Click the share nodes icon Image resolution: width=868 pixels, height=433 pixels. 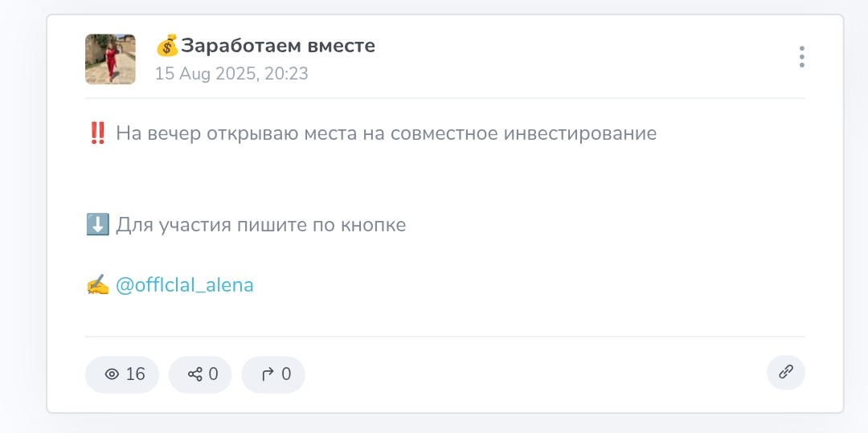(194, 374)
